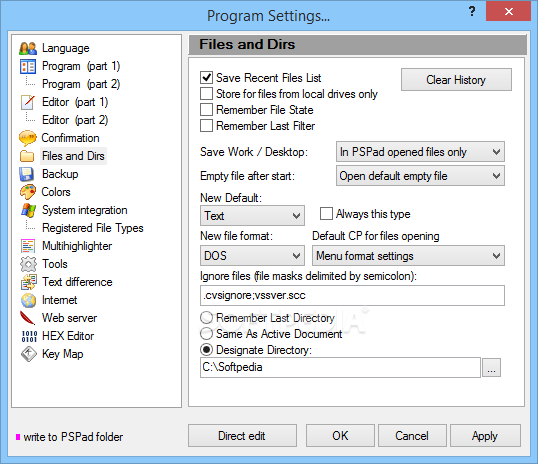Expand Default CP for files opening dropdown
538x464 pixels.
pyautogui.click(x=408, y=256)
